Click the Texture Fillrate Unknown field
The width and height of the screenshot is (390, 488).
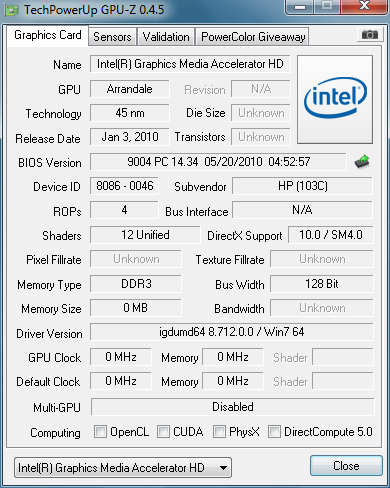pyautogui.click(x=322, y=259)
